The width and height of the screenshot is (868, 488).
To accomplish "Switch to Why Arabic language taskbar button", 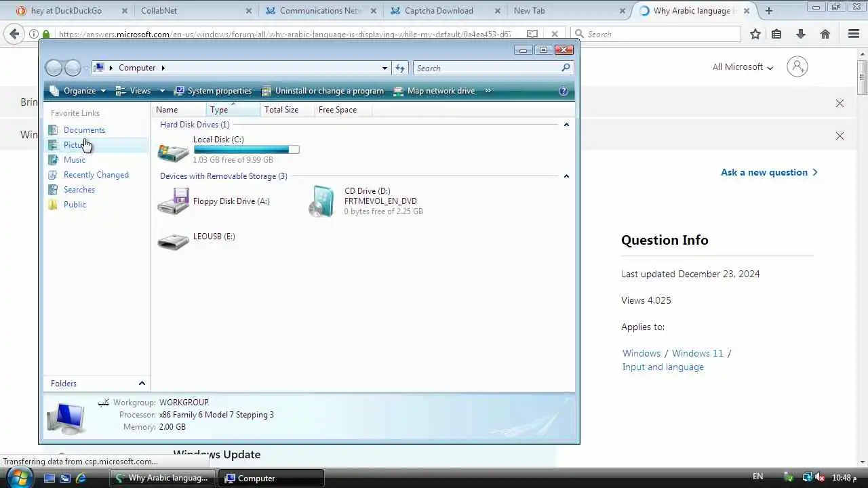I will [x=163, y=478].
